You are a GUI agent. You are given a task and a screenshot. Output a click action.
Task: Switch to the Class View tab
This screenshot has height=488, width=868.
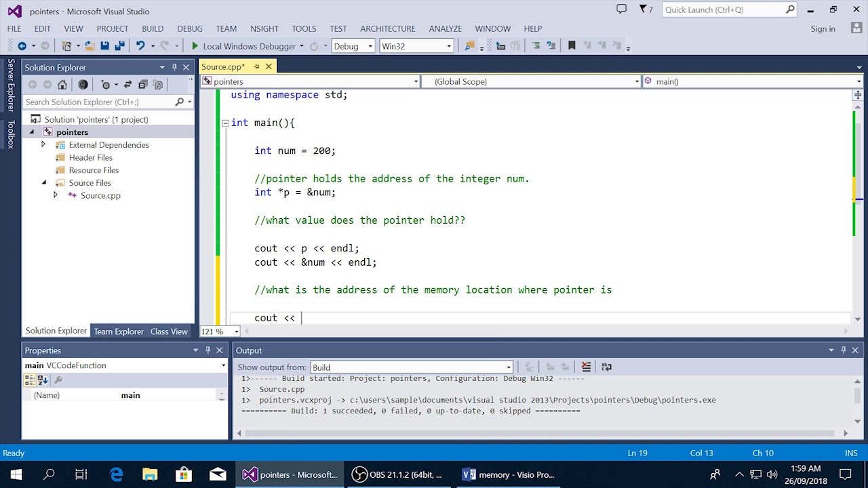(169, 331)
